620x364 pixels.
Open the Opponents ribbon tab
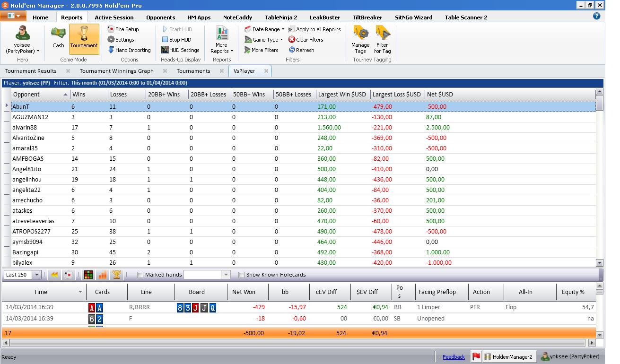click(161, 17)
